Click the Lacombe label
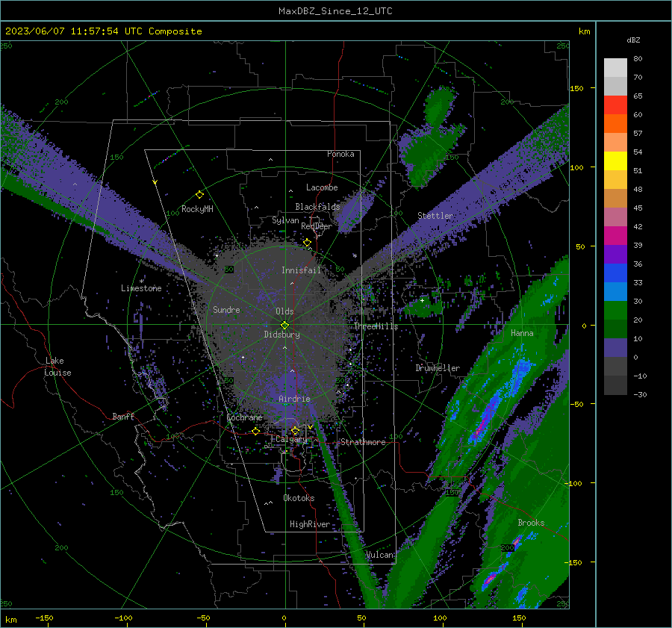This screenshot has height=628, width=672. [x=322, y=187]
